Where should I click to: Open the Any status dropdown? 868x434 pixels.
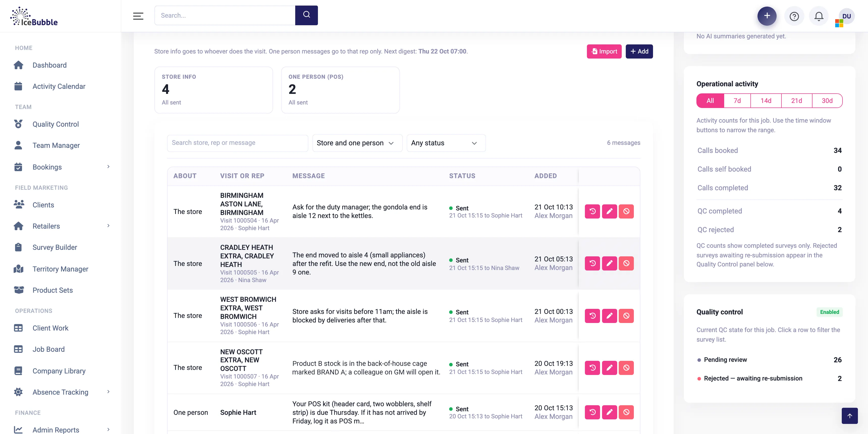(446, 143)
